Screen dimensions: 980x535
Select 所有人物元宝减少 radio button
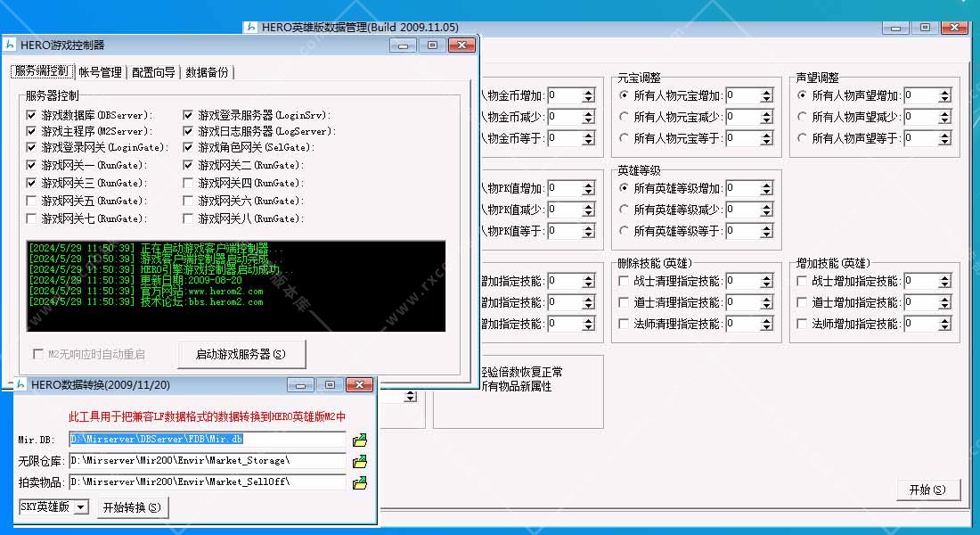click(x=624, y=117)
